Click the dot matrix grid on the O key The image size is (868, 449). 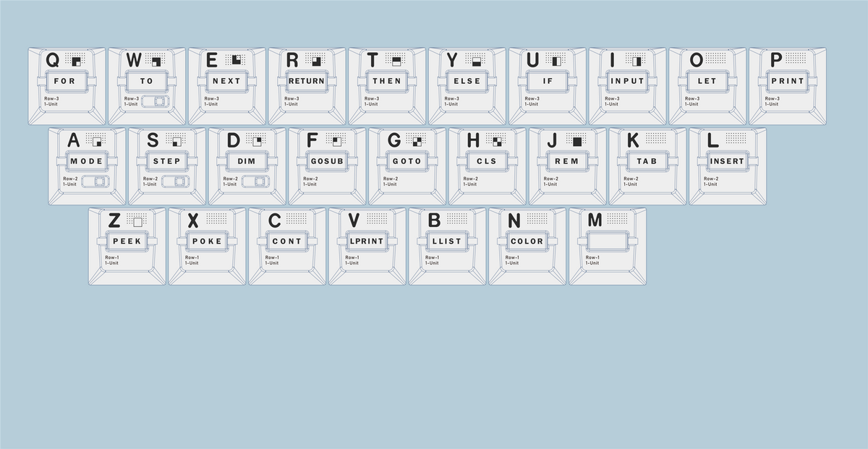715,58
